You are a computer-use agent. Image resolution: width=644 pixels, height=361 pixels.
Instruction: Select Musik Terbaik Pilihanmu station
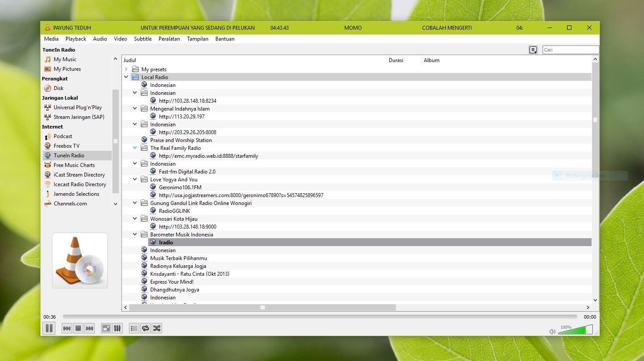(x=179, y=258)
